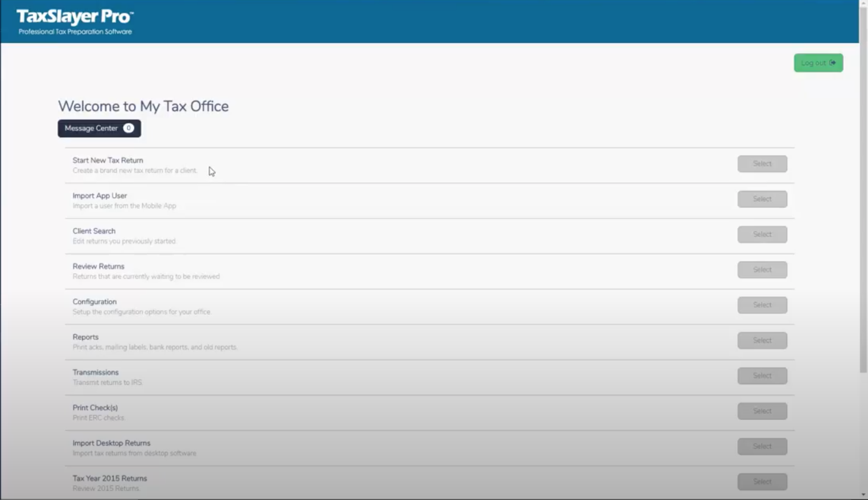This screenshot has width=868, height=500.
Task: Select Import App User
Action: (762, 198)
